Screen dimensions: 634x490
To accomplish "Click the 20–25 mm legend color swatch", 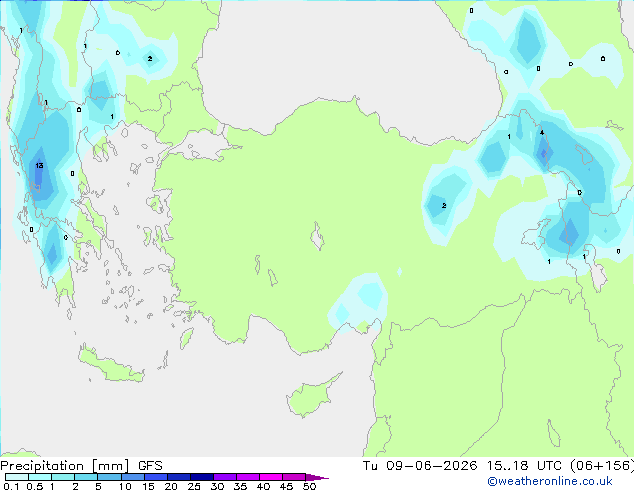I will click(x=178, y=477).
